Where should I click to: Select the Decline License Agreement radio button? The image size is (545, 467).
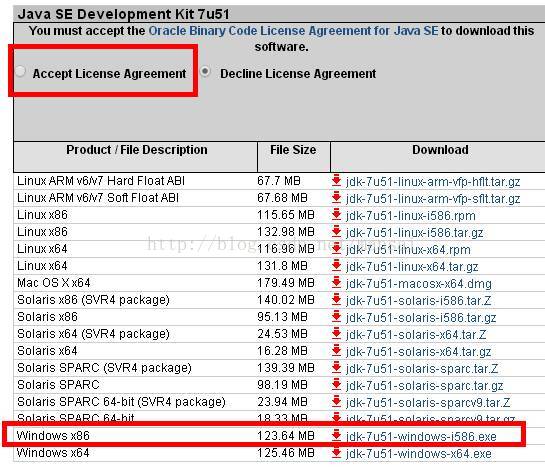pos(205,71)
